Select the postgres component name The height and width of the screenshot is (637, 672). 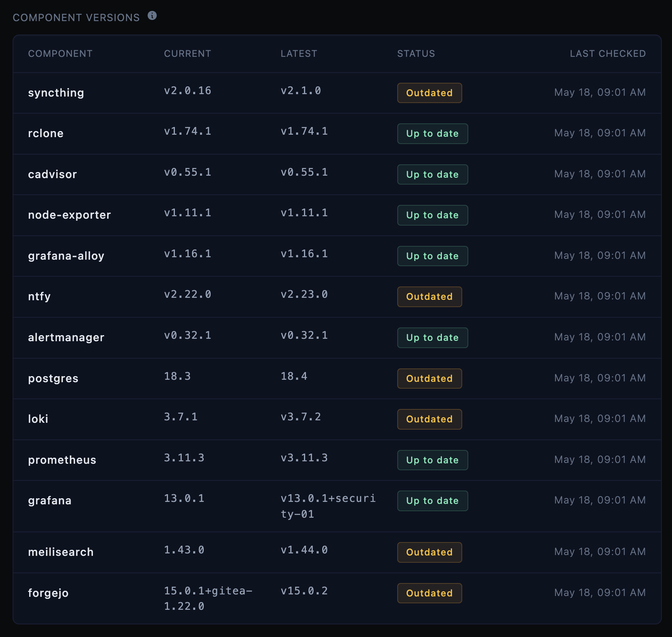click(x=53, y=379)
